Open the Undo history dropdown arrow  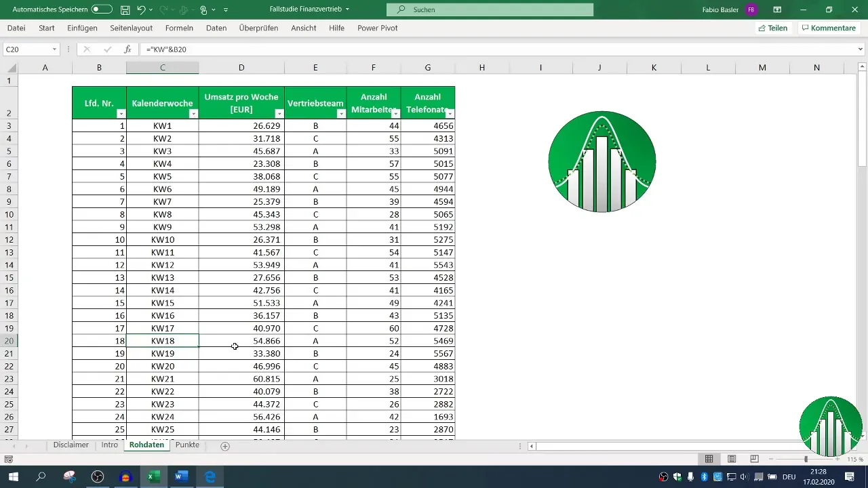[x=151, y=10]
